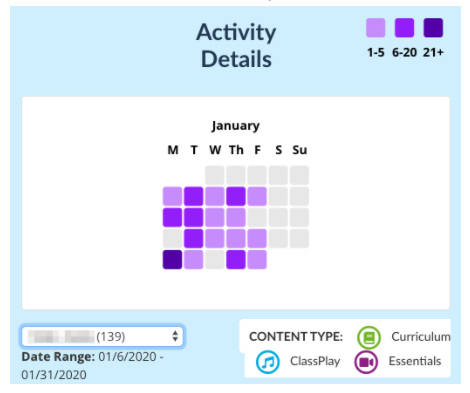Select the light purple 1-5 legend swatch
The width and height of the screenshot is (470, 393).
point(376,28)
